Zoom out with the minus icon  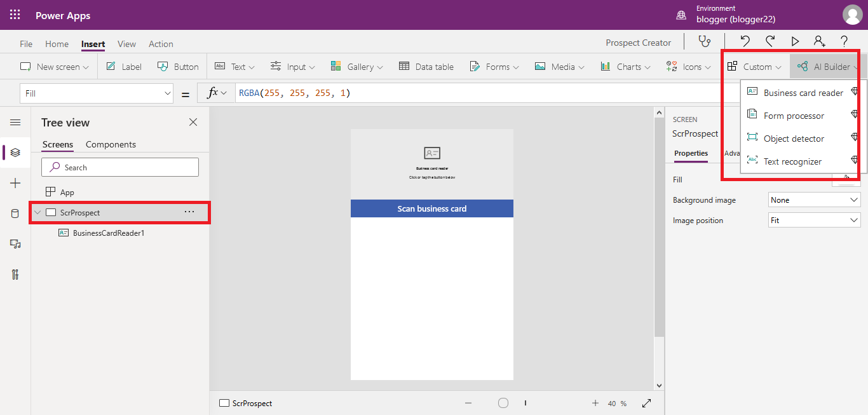coord(468,404)
